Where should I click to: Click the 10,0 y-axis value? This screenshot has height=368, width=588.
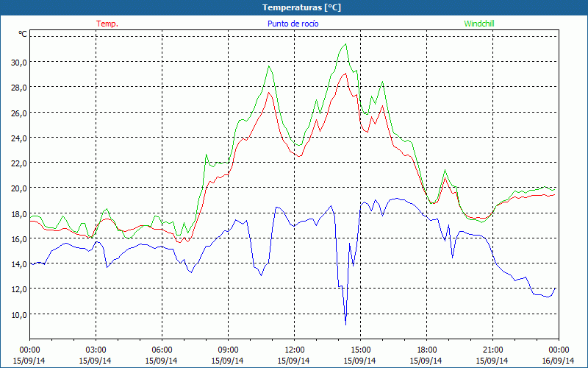point(19,315)
